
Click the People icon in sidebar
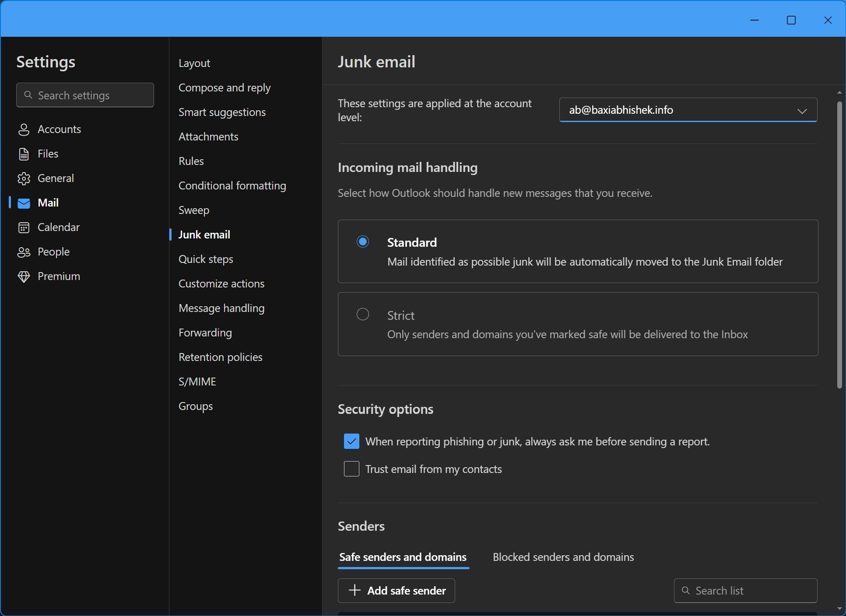(24, 252)
